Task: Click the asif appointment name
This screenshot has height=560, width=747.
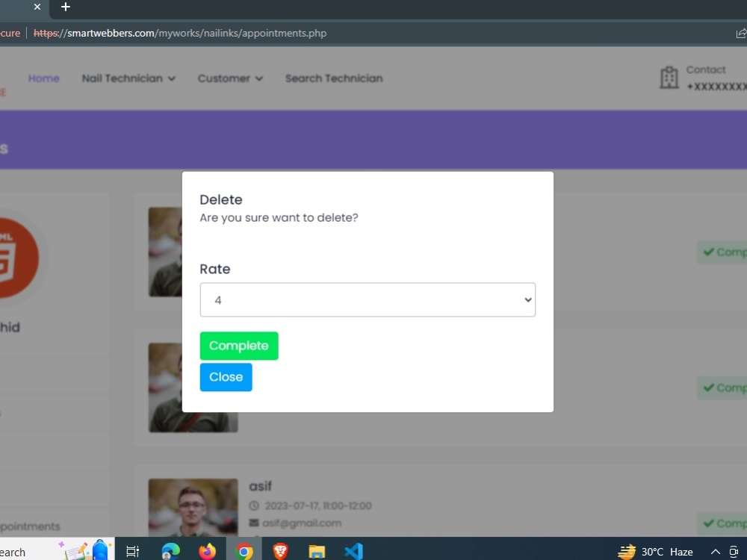Action: tap(260, 486)
